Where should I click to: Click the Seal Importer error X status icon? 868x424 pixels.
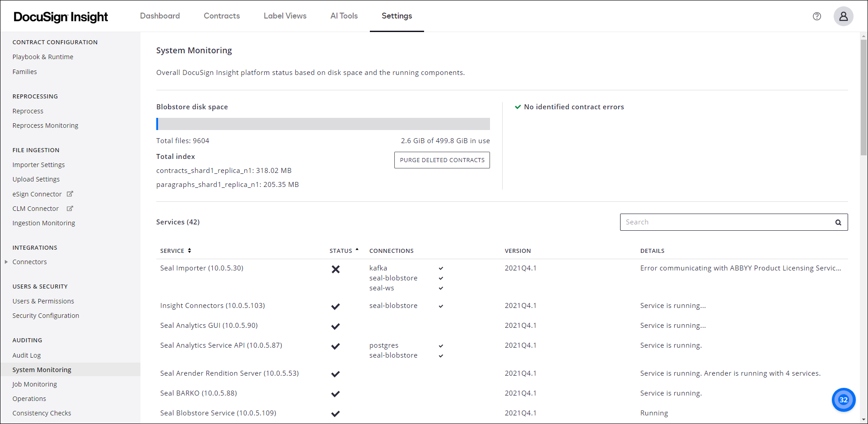[336, 269]
